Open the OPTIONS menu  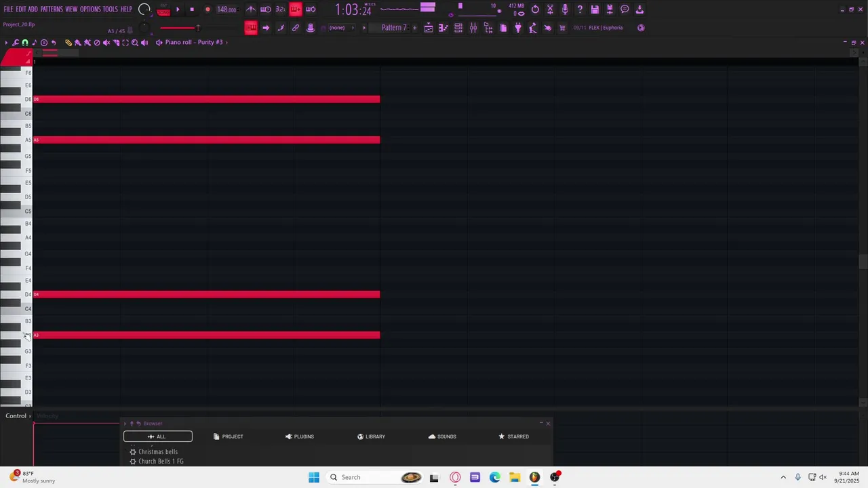click(90, 9)
